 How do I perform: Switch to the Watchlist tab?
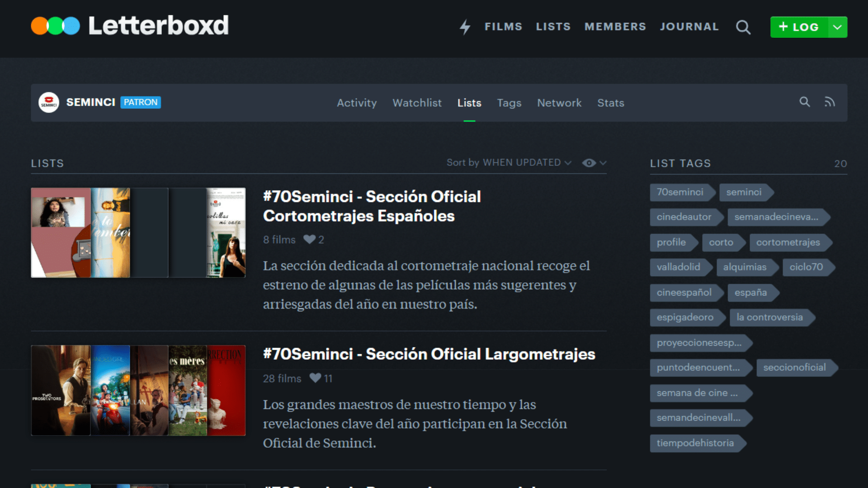click(x=417, y=103)
